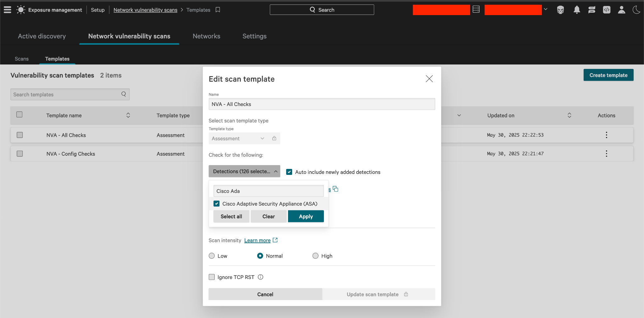The height and width of the screenshot is (318, 644).
Task: Uncheck Cisco Adaptive Security Appliance (ASA)
Action: point(216,204)
